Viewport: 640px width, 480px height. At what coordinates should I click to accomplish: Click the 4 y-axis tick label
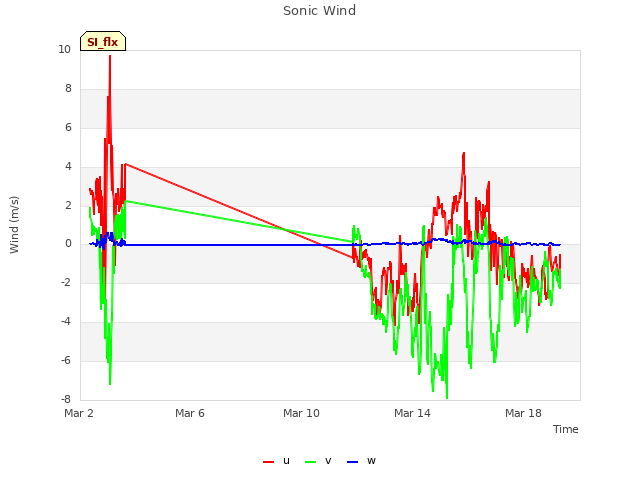point(68,167)
